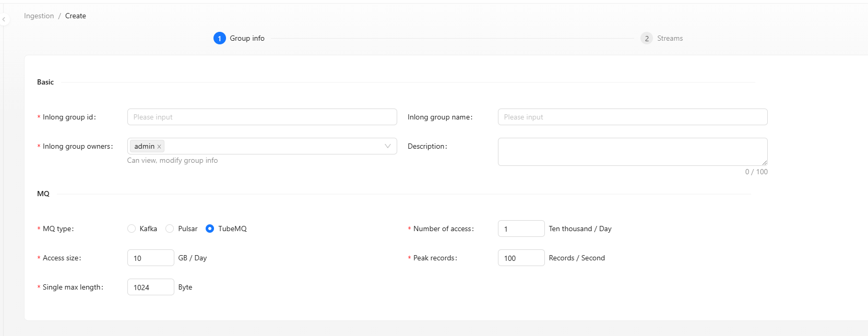Click the step 1 Group info circle
Screen dimensions: 868x336
pos(220,38)
